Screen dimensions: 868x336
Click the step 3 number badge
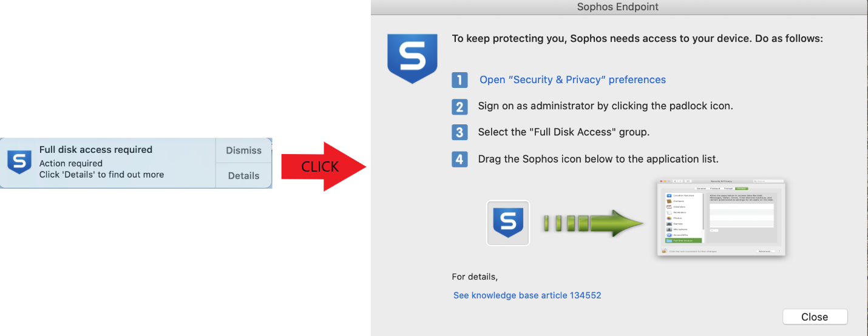[x=459, y=132]
